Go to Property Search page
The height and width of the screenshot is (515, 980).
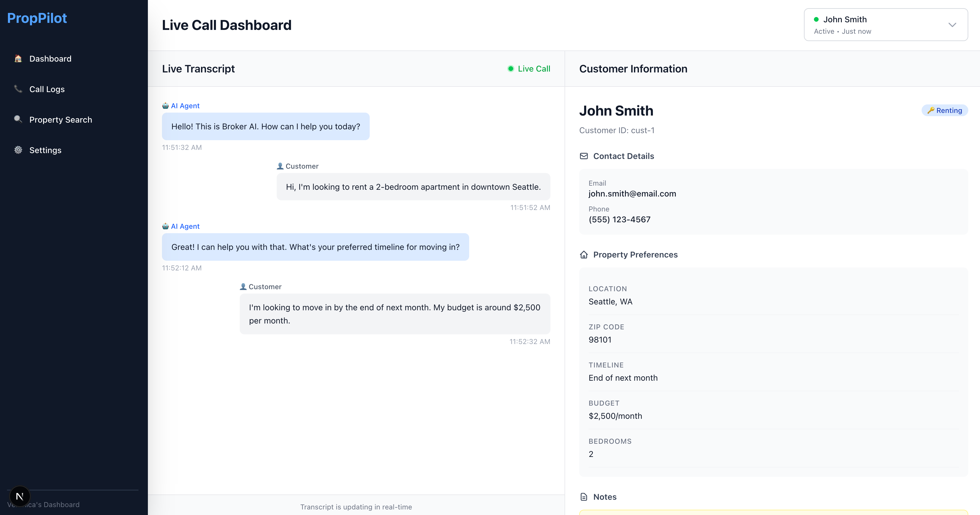pos(60,119)
